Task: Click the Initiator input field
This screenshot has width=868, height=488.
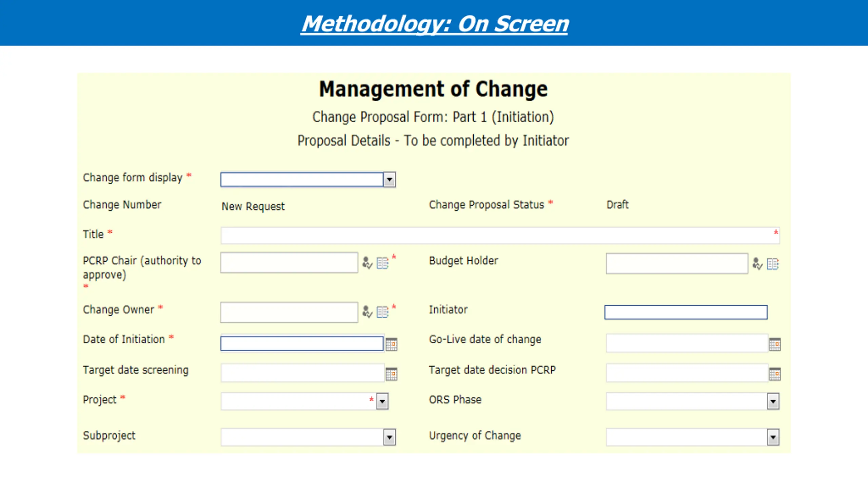Action: point(686,312)
